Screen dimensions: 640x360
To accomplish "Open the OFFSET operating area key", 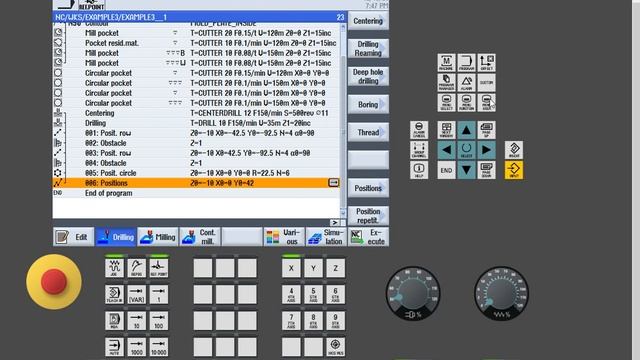I will (487, 62).
